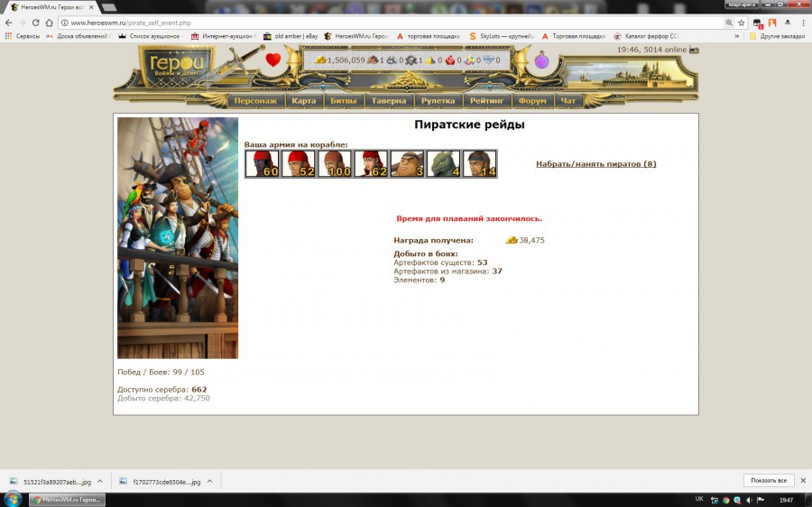
Task: Open the Chrome three-dot menu
Action: (x=804, y=23)
